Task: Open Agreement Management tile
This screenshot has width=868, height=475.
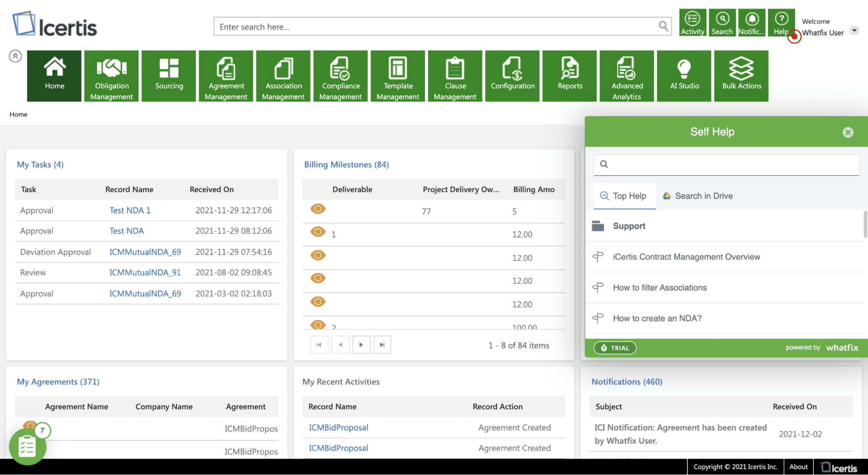Action: click(x=226, y=76)
